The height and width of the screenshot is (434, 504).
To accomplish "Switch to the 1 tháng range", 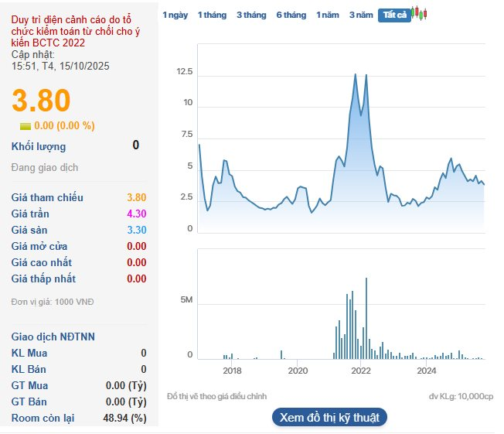I will click(x=212, y=15).
